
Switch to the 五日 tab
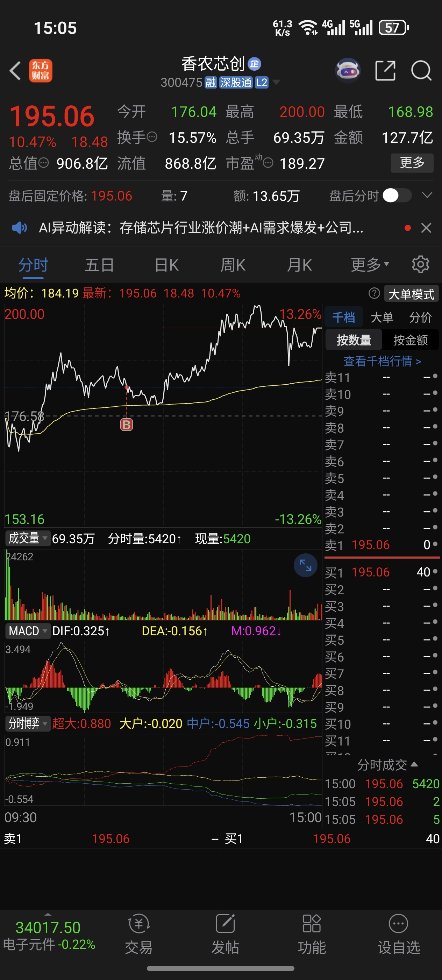100,265
